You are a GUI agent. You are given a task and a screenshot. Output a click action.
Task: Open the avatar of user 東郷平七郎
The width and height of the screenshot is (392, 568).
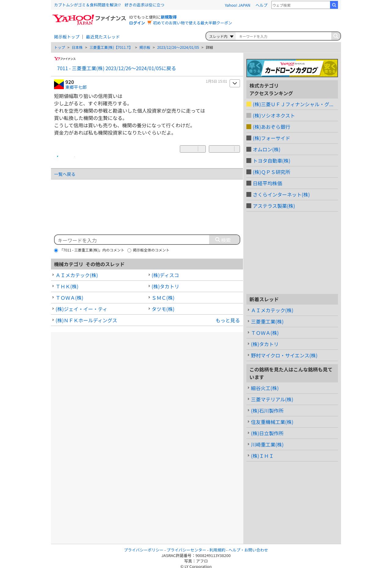[59, 84]
